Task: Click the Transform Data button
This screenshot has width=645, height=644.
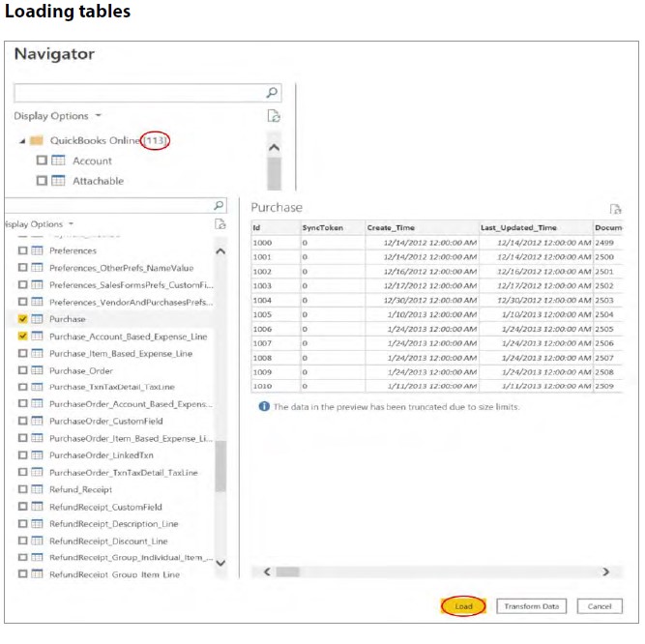Action: 531,606
